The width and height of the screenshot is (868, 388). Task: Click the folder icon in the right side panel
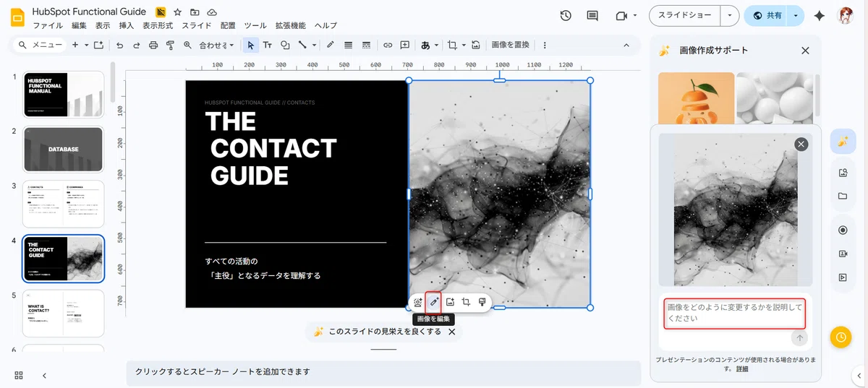843,196
